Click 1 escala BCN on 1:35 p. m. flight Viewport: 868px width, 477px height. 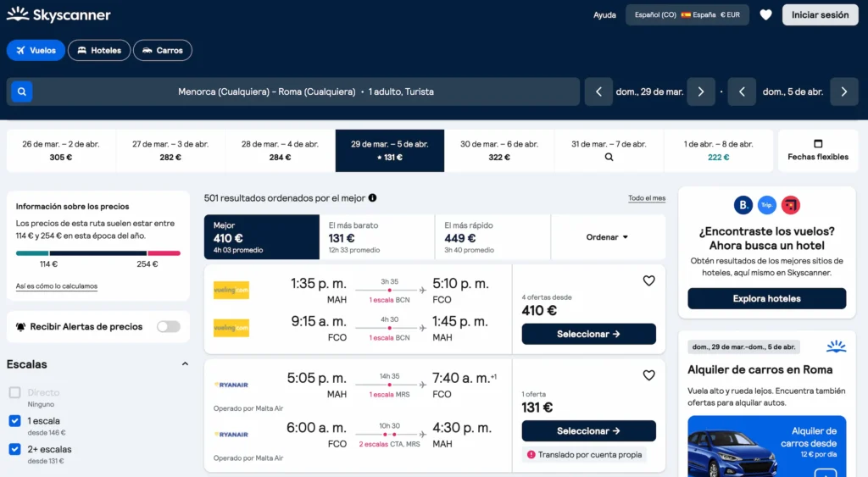(x=390, y=300)
